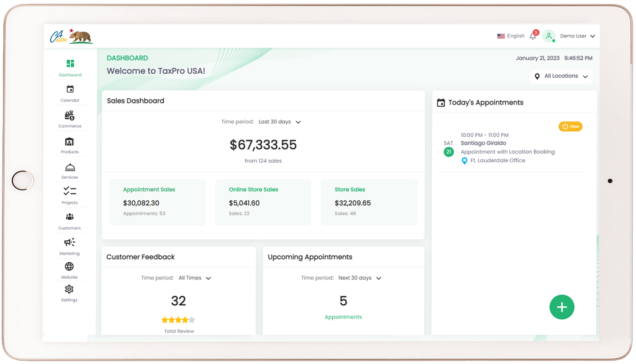This screenshot has height=364, width=636.
Task: Click the green Appointments link
Action: point(343,317)
